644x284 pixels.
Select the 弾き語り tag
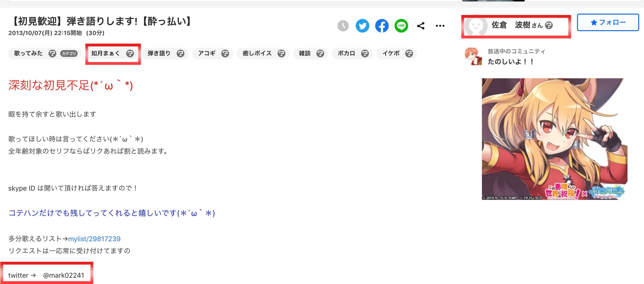[x=159, y=53]
